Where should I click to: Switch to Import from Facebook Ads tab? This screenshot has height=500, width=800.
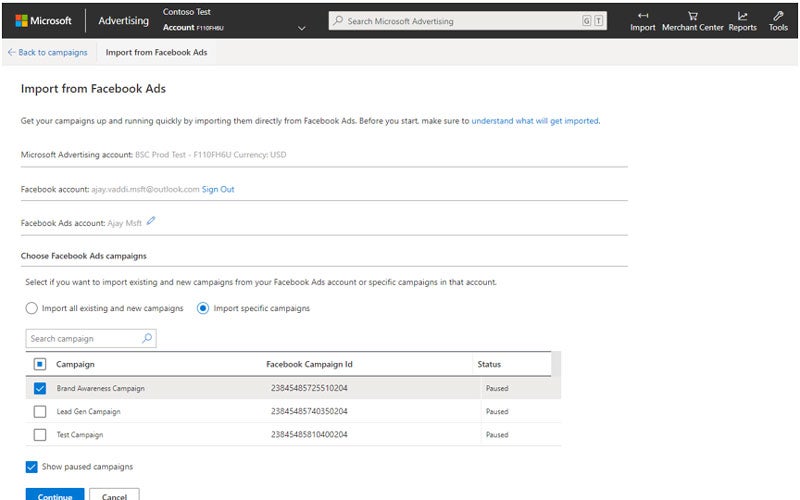[x=156, y=52]
